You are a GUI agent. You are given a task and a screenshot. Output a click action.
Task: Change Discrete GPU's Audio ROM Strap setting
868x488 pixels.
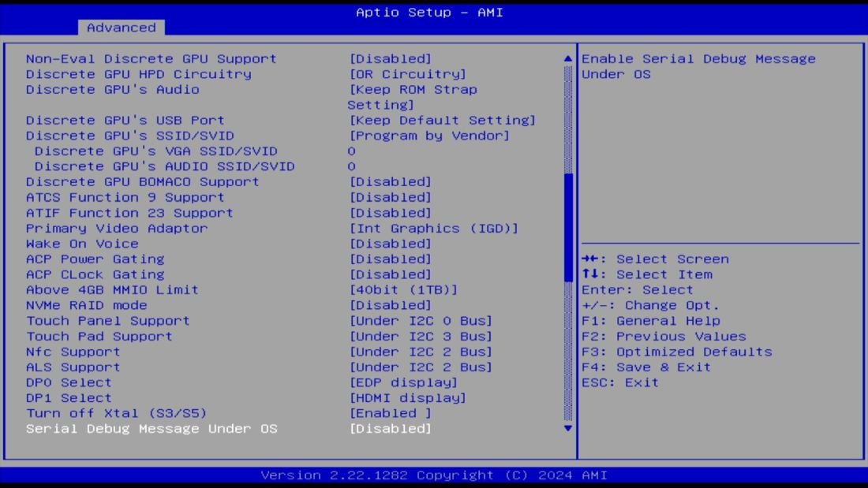coord(413,98)
